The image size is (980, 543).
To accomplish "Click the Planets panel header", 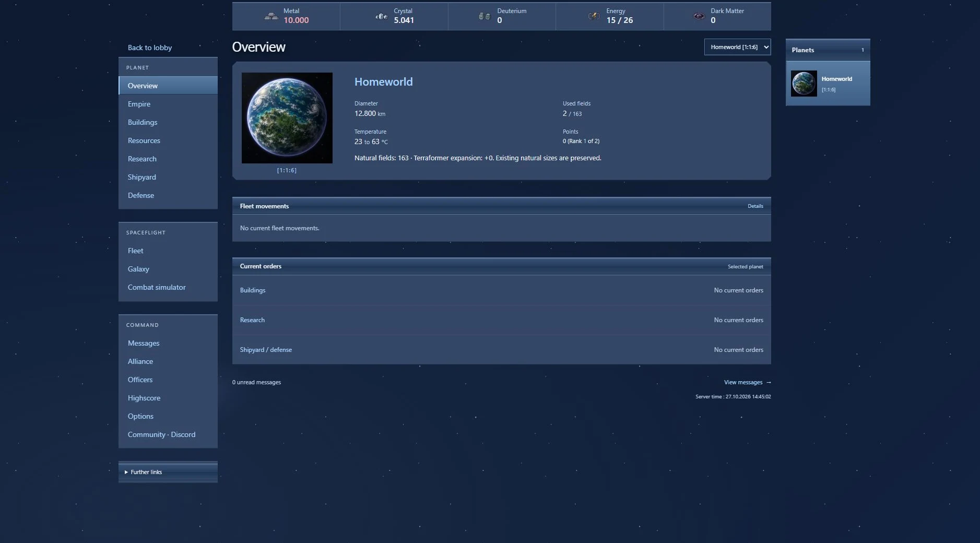I will [x=828, y=50].
